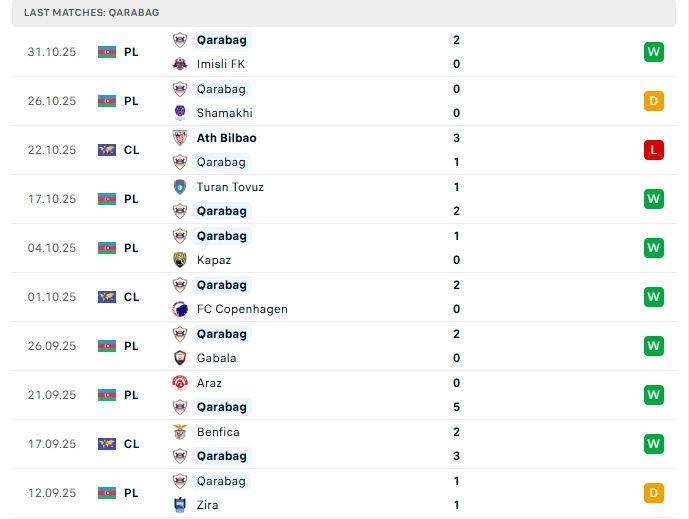
Task: Click the red L result badge
Action: click(654, 150)
